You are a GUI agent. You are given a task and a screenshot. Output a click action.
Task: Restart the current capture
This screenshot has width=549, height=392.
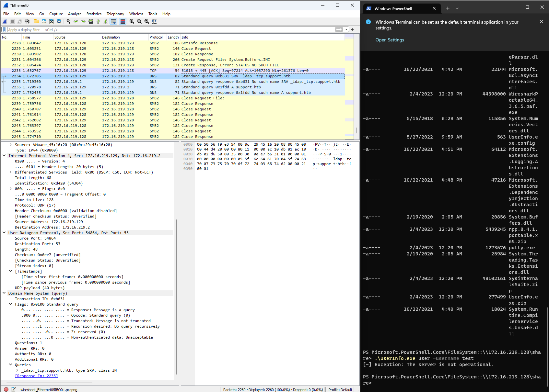(20, 21)
